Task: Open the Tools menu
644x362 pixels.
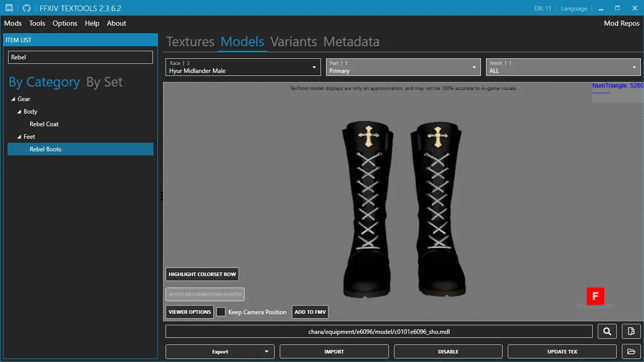Action: click(37, 23)
